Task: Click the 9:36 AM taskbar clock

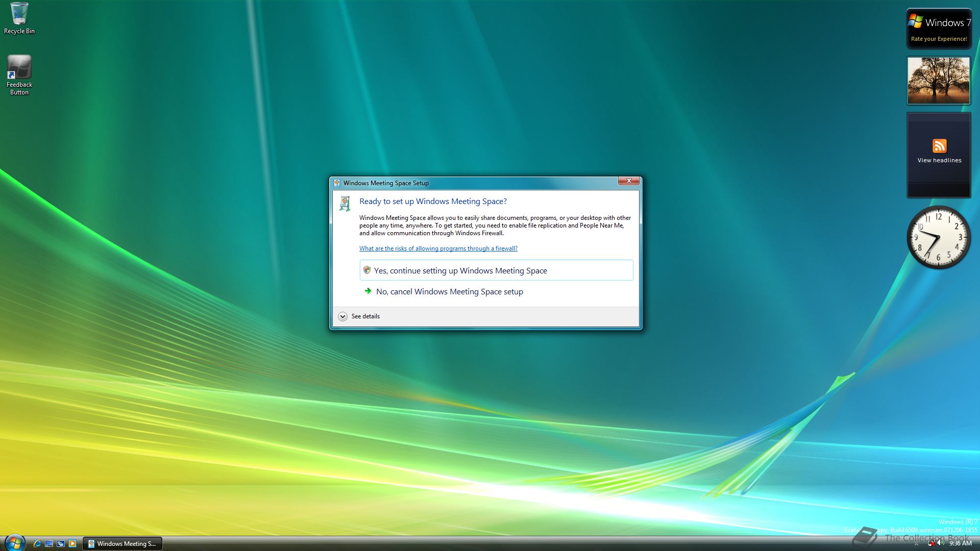Action: point(960,544)
